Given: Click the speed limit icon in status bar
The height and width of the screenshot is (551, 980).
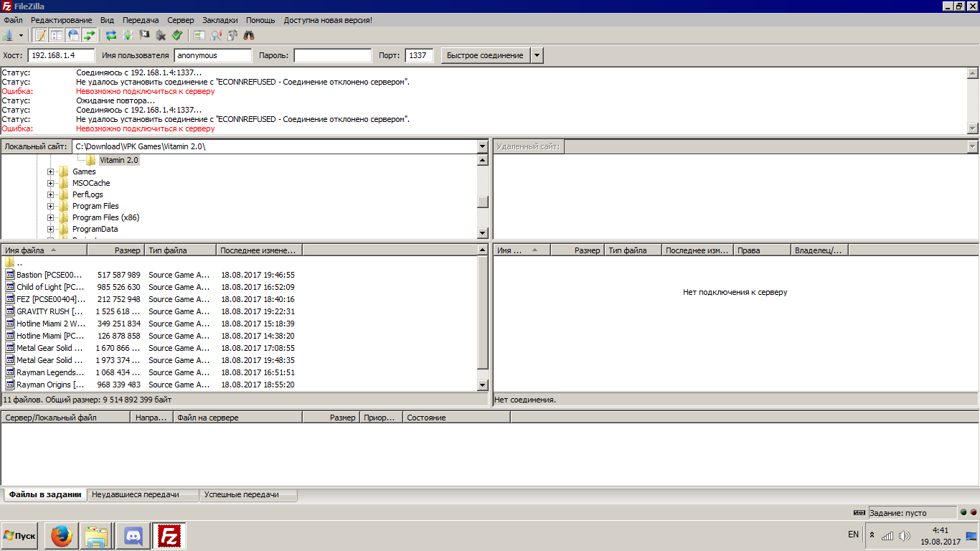Looking at the screenshot, I should pos(859,513).
